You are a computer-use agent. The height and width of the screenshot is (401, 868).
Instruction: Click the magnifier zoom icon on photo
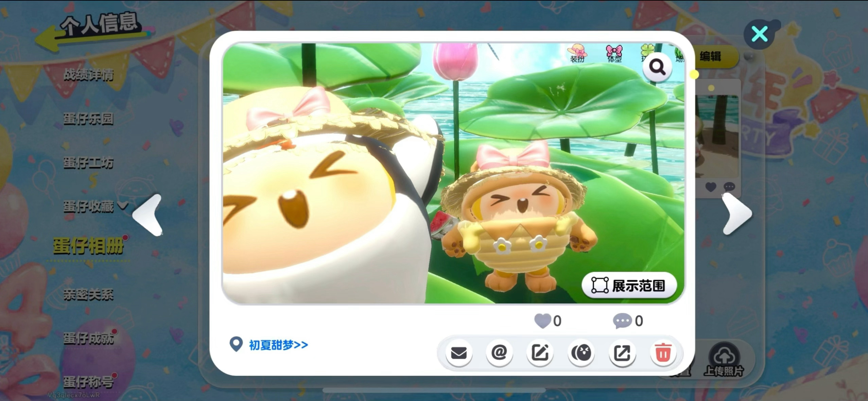click(657, 68)
